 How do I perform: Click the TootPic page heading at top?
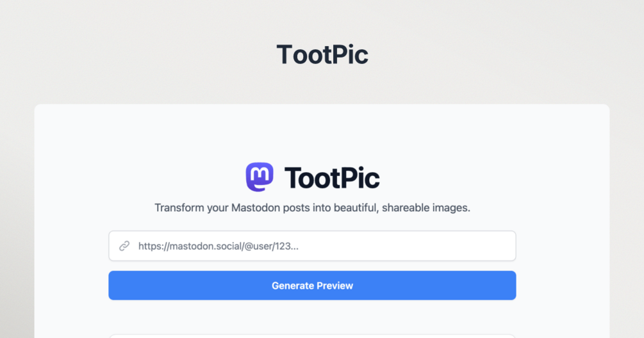[322, 54]
